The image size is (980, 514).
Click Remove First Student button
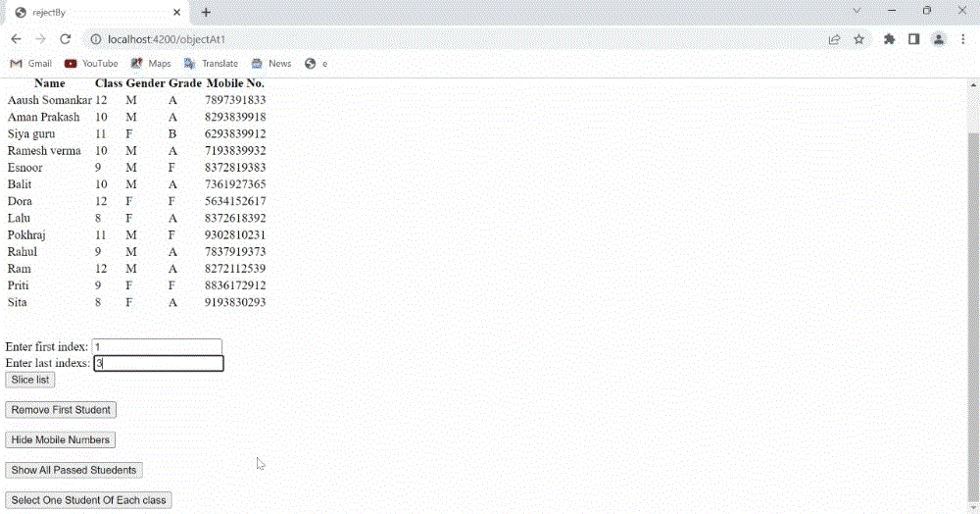click(61, 410)
